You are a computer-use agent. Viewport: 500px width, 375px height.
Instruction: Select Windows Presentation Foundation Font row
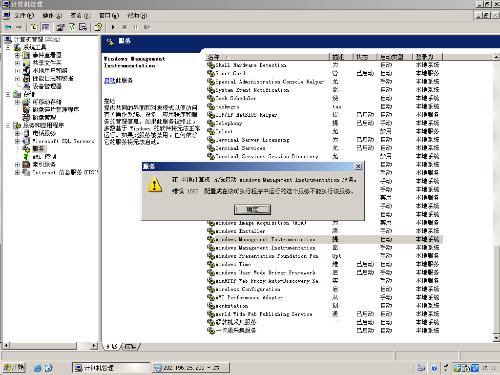coord(324,256)
